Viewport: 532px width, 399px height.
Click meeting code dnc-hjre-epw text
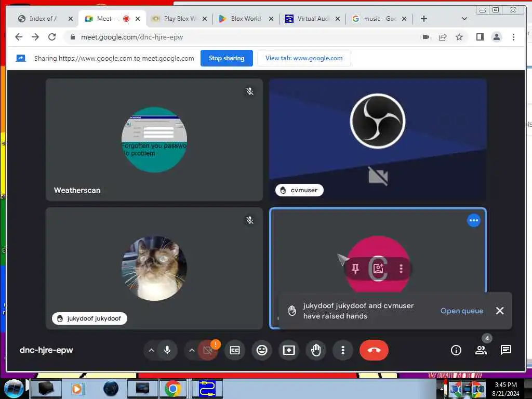point(46,350)
